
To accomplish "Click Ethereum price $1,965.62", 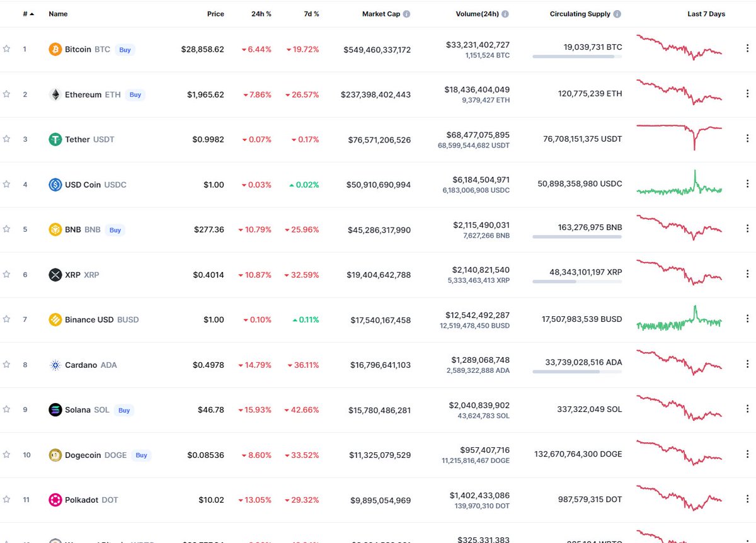I will pos(205,94).
